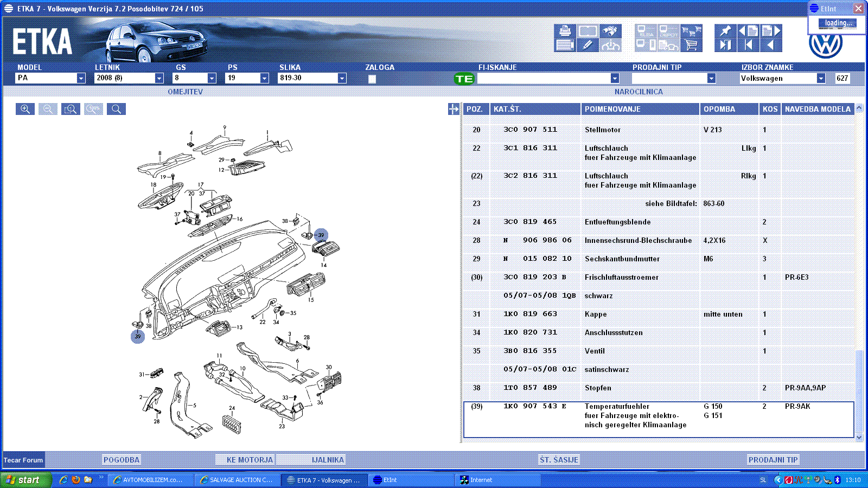The width and height of the screenshot is (868, 488).
Task: Click the NAVEDBA MODELA column header
Action: (818, 109)
